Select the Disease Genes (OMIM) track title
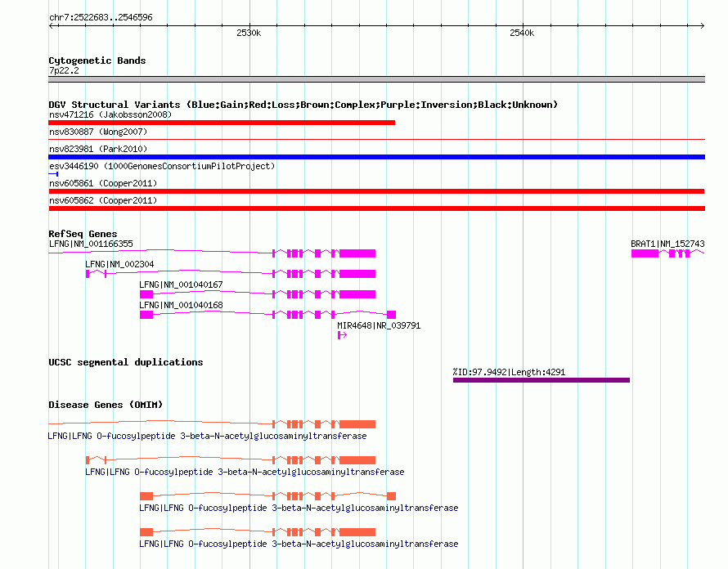The image size is (728, 569). [106, 405]
